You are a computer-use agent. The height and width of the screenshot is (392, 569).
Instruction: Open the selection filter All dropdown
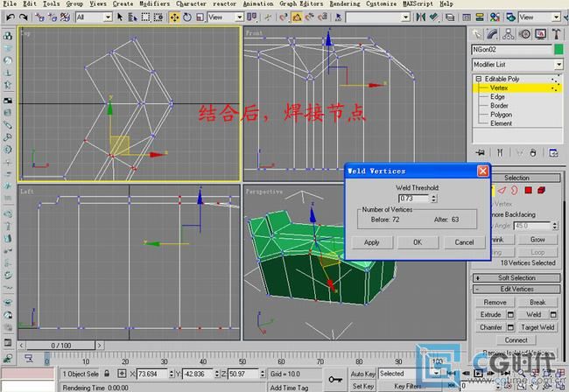pyautogui.click(x=94, y=17)
